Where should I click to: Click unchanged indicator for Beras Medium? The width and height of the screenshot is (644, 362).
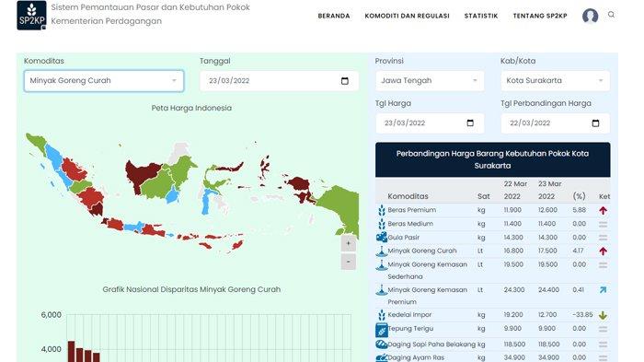(x=603, y=225)
